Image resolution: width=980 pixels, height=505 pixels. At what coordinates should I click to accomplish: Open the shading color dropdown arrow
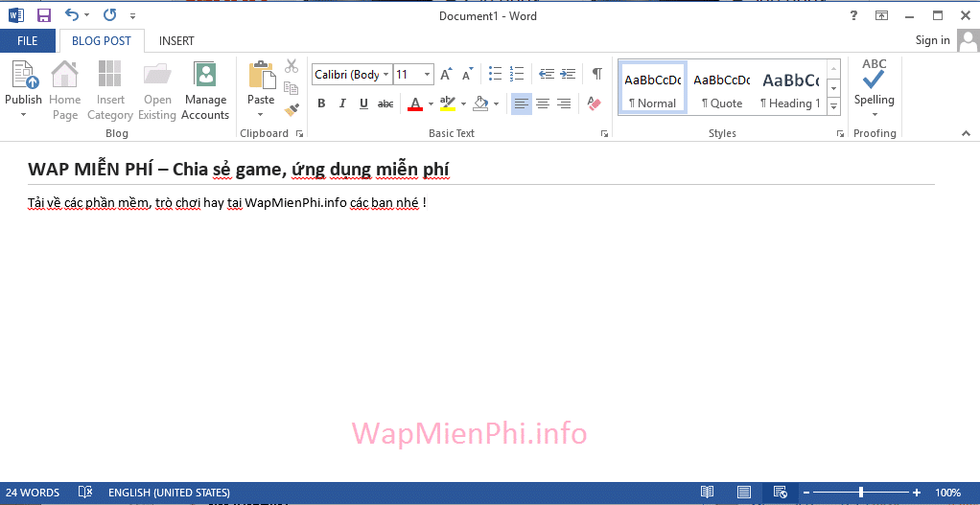[x=496, y=103]
